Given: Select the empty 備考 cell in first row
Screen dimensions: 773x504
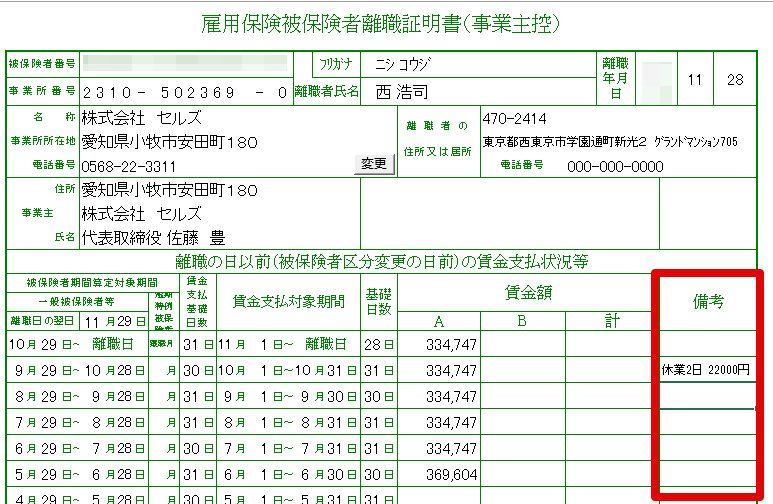Looking at the screenshot, I should [x=707, y=344].
